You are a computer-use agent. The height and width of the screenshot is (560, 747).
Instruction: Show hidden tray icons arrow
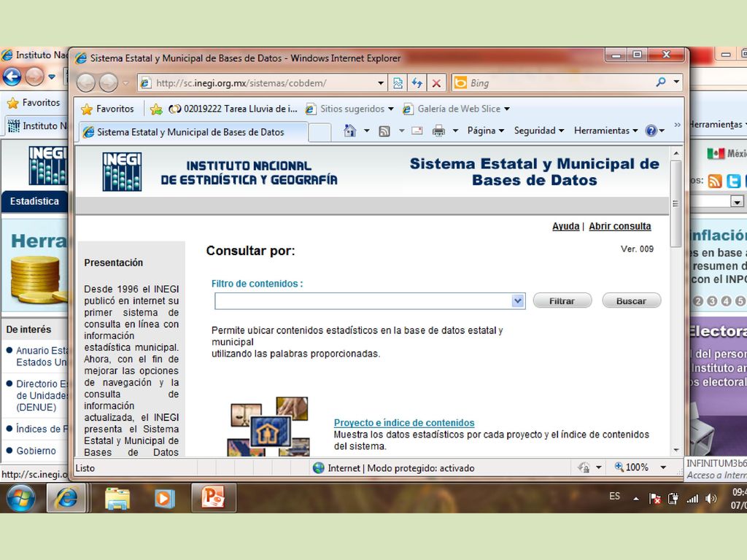coord(636,499)
